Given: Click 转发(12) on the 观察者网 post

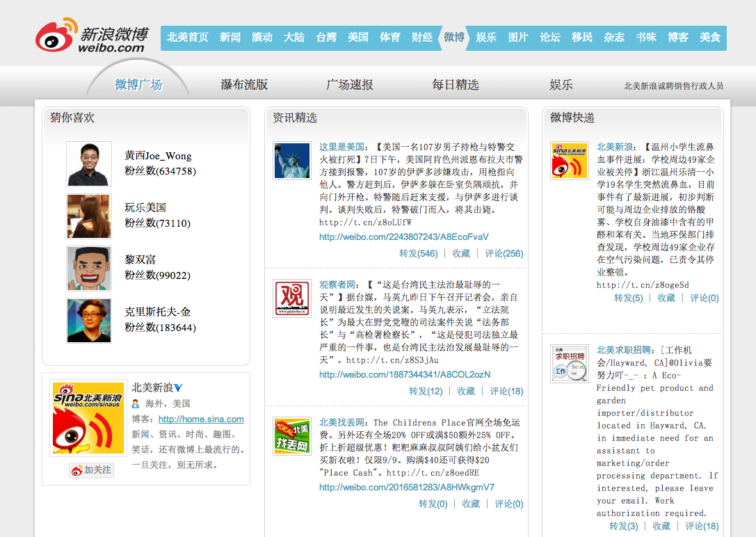Looking at the screenshot, I should (x=426, y=392).
